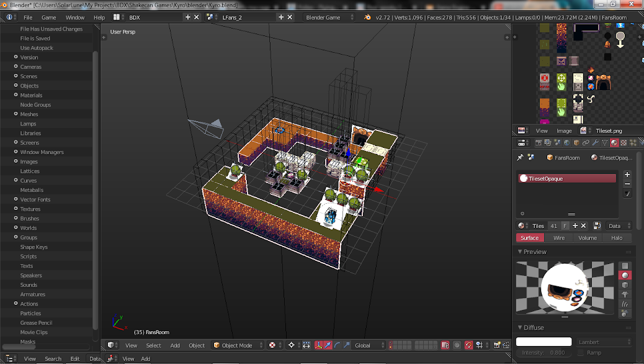The width and height of the screenshot is (644, 364).
Task: Toggle the 3D manipulator axis widget button
Action: (317, 345)
